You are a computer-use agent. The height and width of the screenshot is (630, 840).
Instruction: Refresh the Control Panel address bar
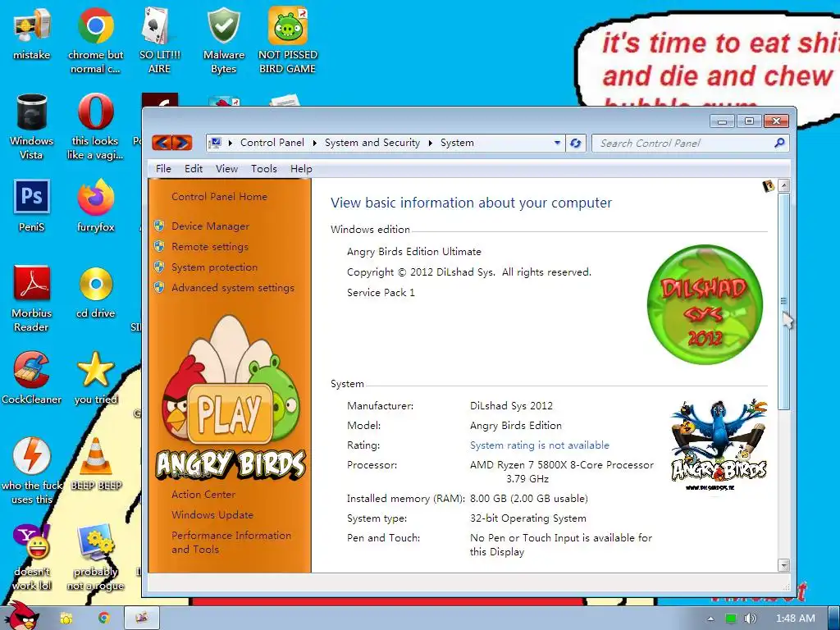click(576, 143)
